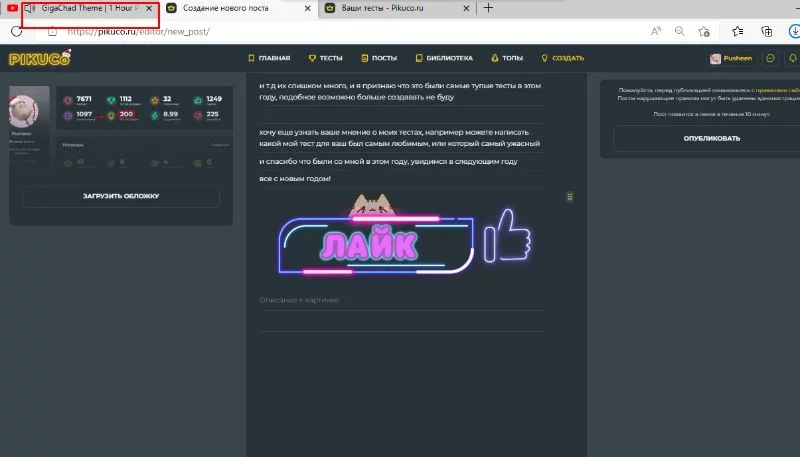Click the Pusheen avatar in profile card
This screenshot has height=457, width=800.
[23, 111]
